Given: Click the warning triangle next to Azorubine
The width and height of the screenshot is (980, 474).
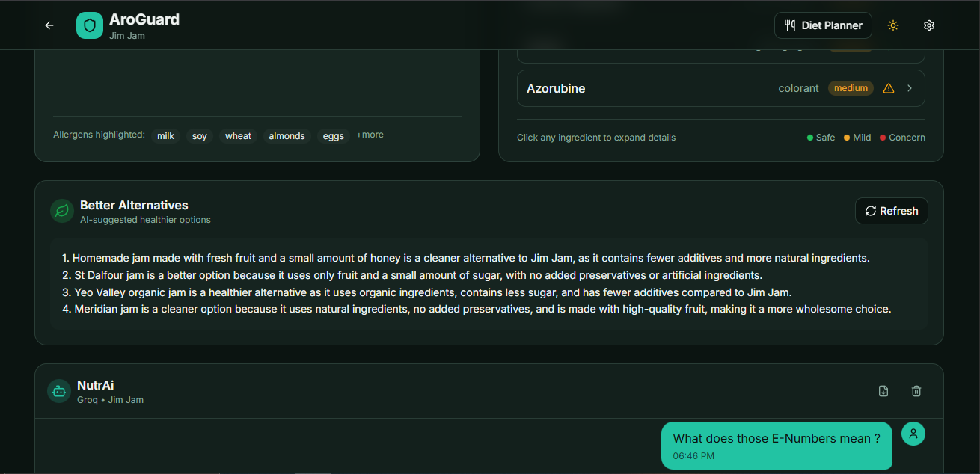Looking at the screenshot, I should coord(888,87).
